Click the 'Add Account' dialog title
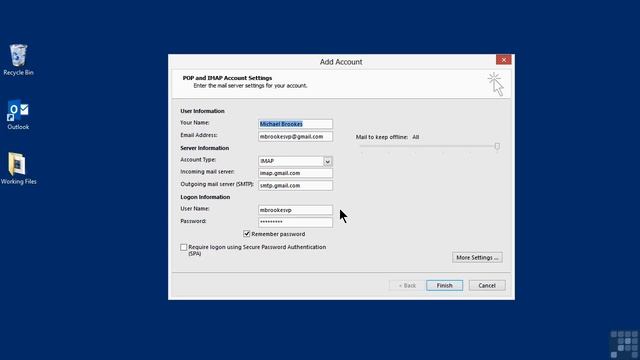 tap(341, 62)
